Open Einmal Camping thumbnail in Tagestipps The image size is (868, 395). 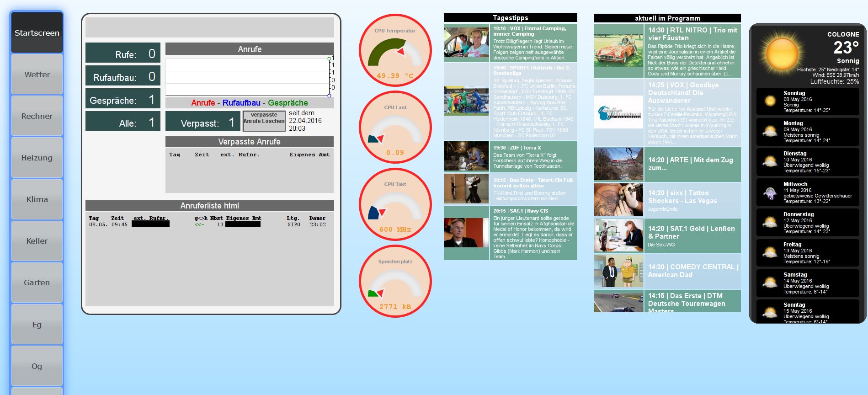[466, 43]
